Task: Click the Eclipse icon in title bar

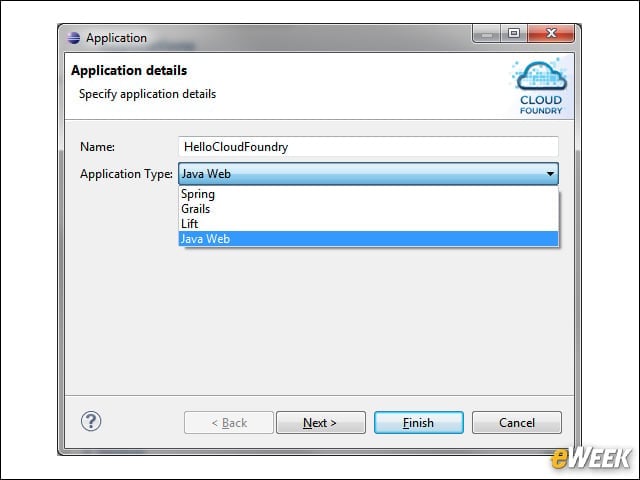Action: tap(74, 38)
